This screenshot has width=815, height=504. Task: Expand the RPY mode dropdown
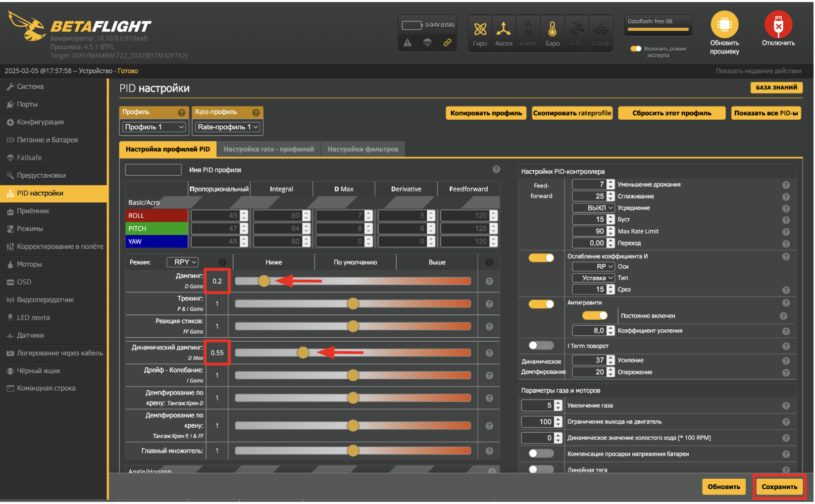click(x=183, y=262)
